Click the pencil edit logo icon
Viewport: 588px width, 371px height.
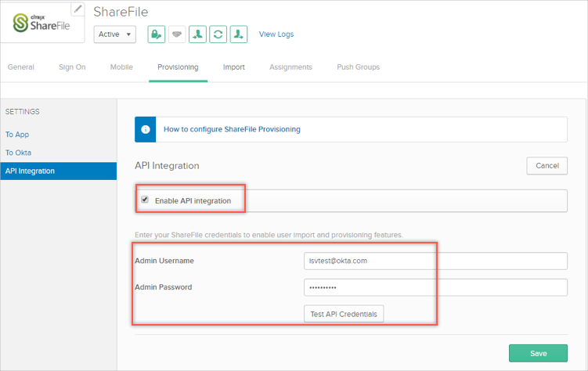click(x=78, y=9)
